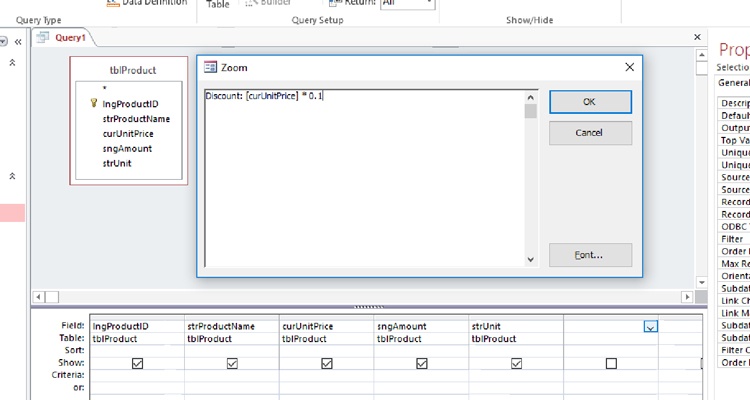Click inside the Zoom expression text box
Image resolution: width=750 pixels, height=400 pixels.
pos(366,178)
